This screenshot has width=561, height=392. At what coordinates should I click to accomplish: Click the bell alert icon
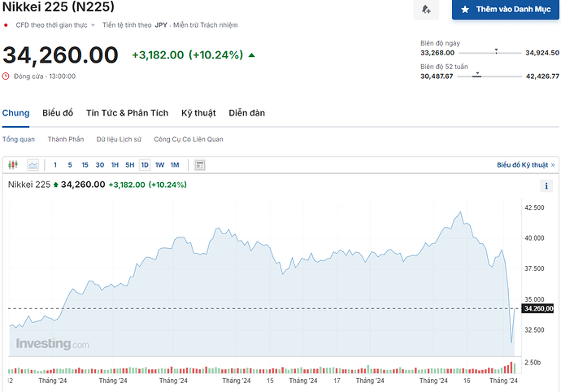[425, 10]
